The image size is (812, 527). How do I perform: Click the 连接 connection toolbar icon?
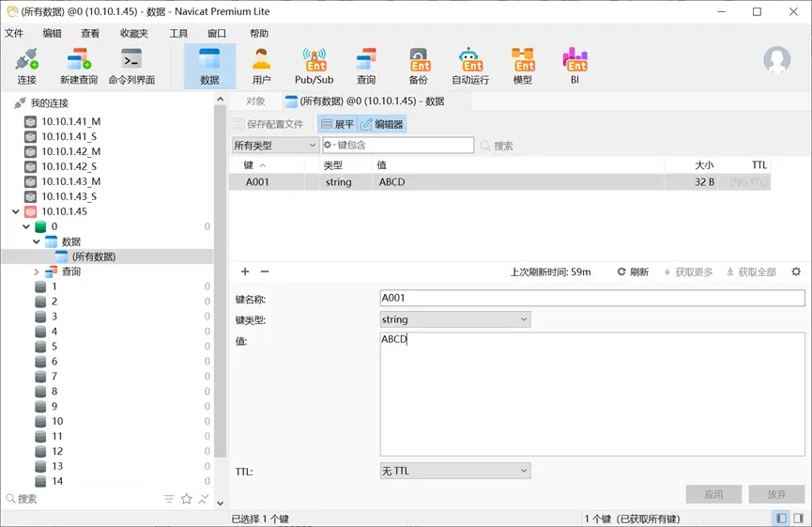[27, 67]
